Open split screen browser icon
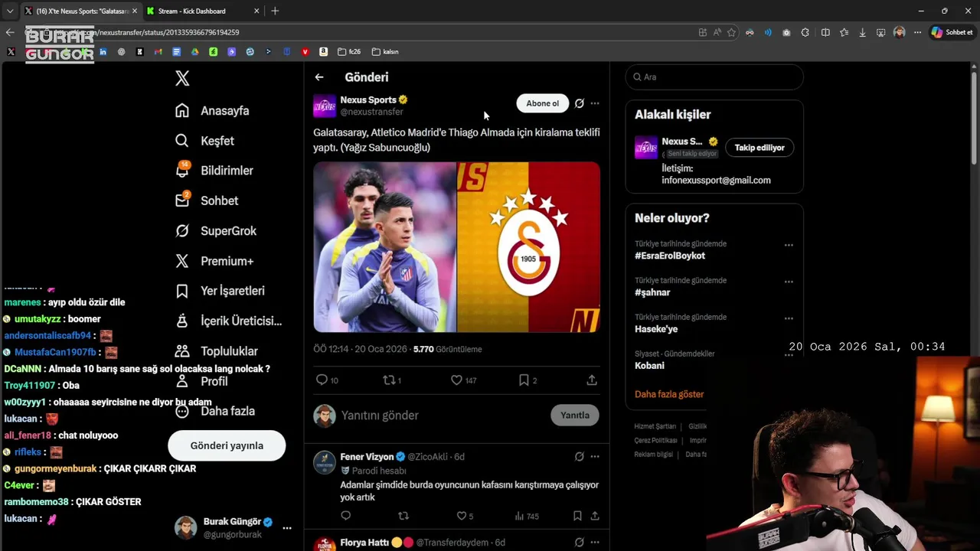 pos(825,32)
